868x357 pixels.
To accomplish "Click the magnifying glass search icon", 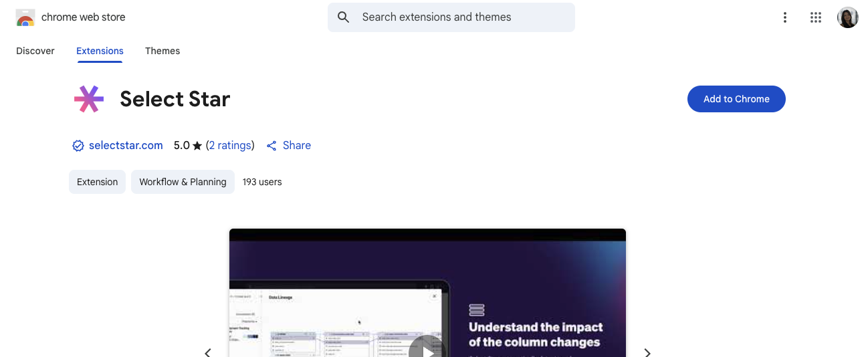I will [x=344, y=17].
